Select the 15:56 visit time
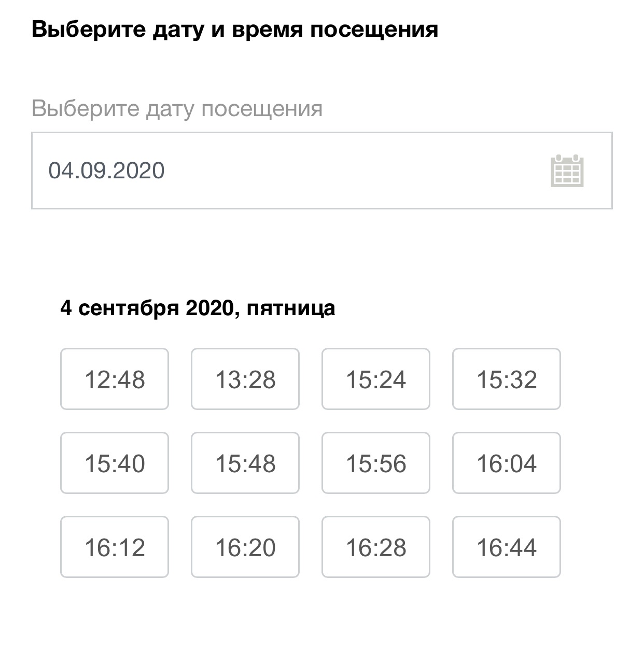Screen dimensions: 644x649 [376, 463]
